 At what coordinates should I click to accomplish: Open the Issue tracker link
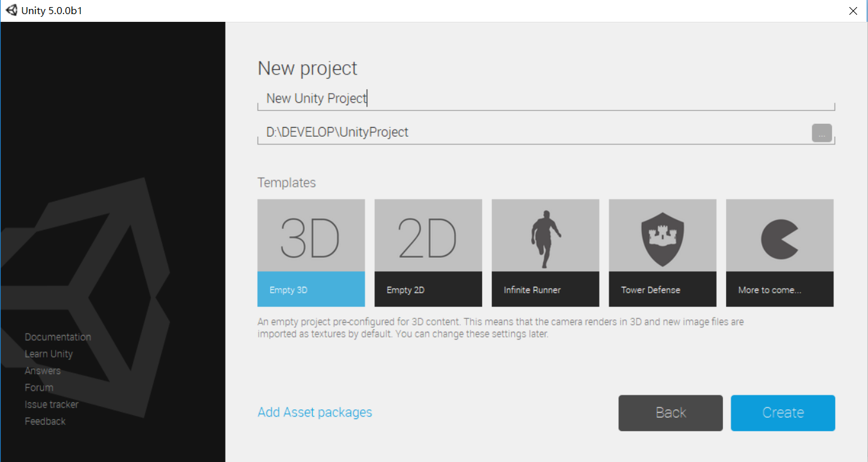51,404
